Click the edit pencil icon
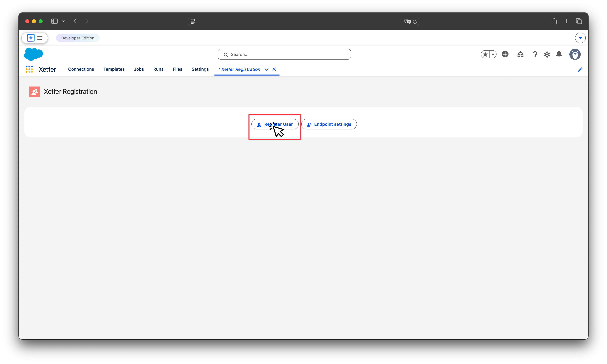The height and width of the screenshot is (364, 607). (x=580, y=69)
